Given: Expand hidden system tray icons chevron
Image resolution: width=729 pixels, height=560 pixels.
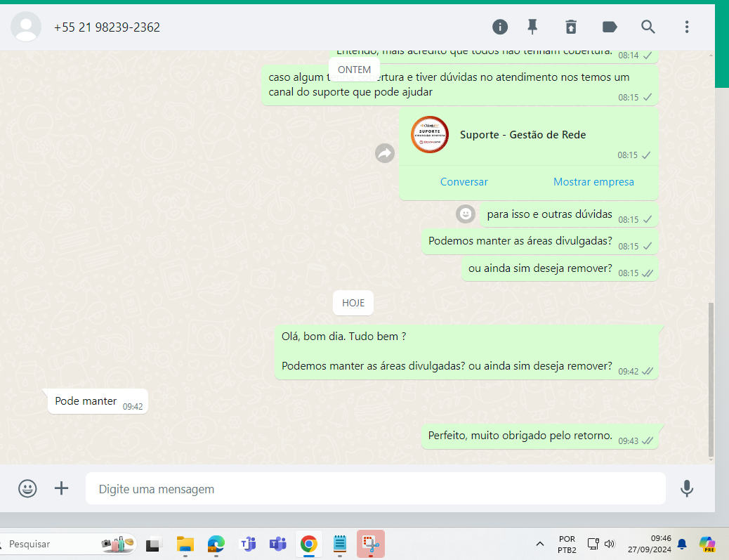Looking at the screenshot, I should (540, 544).
